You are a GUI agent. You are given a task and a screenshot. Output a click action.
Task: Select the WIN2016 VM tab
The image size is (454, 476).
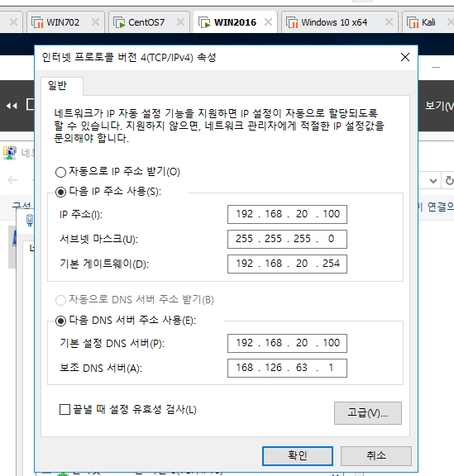[x=235, y=22]
